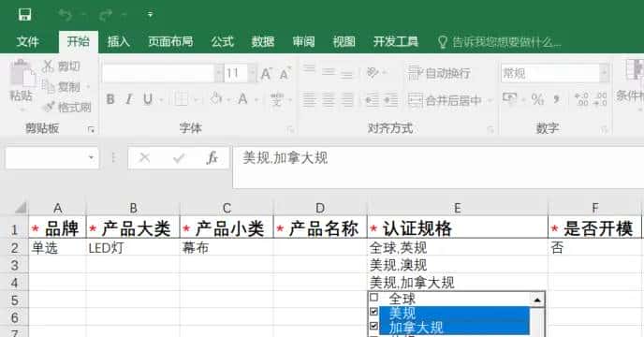Open the 字体 group dialog launcher
644x337 pixels.
pos(290,129)
